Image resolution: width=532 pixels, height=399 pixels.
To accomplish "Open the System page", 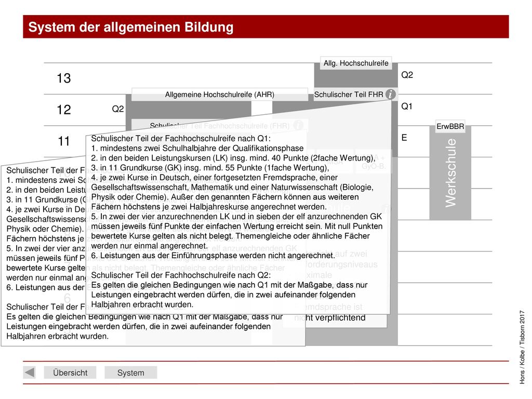I will tap(130, 373).
